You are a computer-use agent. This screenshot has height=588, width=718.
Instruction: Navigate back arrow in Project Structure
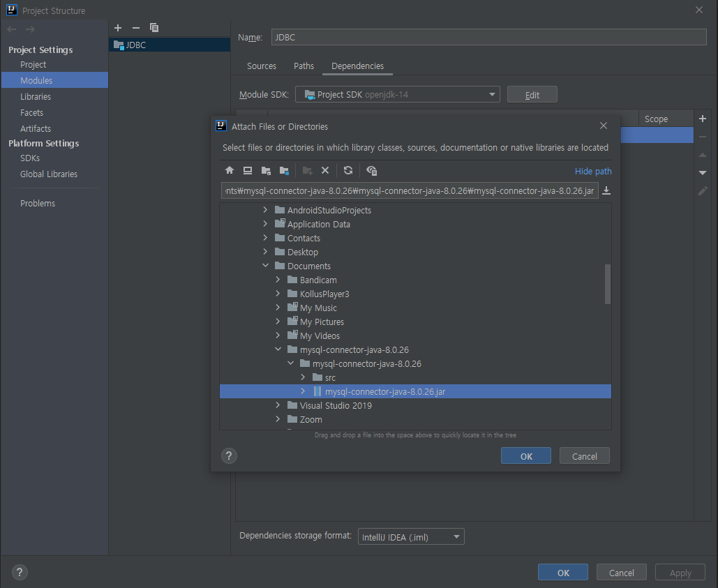pyautogui.click(x=12, y=29)
